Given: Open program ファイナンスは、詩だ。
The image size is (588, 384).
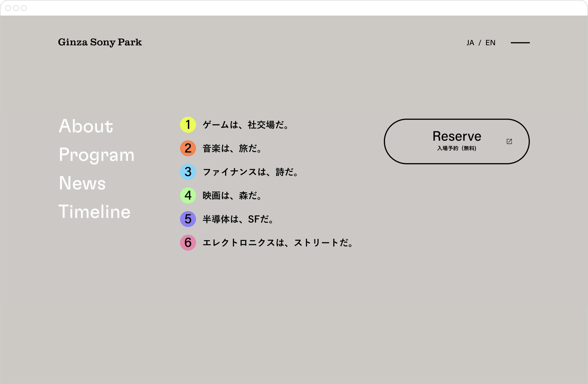Looking at the screenshot, I should (x=251, y=172).
